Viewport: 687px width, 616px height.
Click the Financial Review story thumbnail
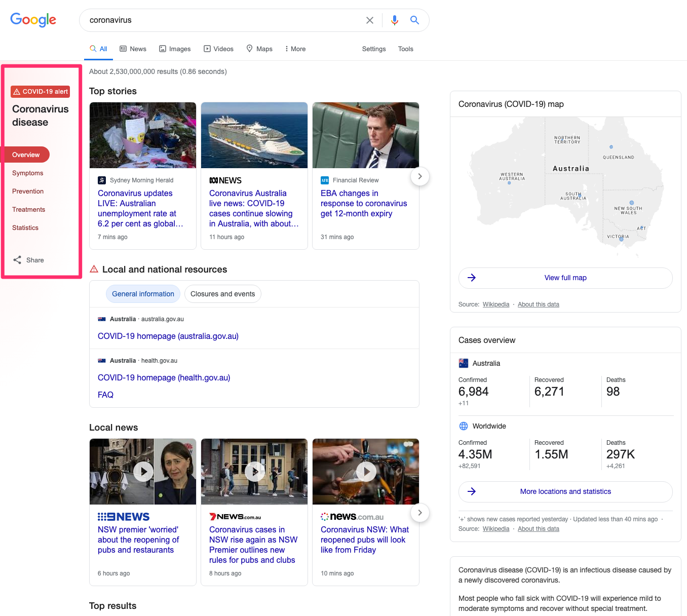tap(366, 135)
